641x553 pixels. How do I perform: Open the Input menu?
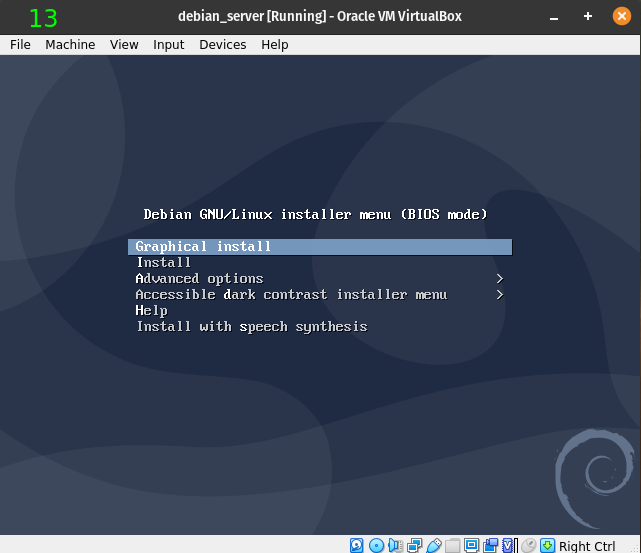[168, 45]
